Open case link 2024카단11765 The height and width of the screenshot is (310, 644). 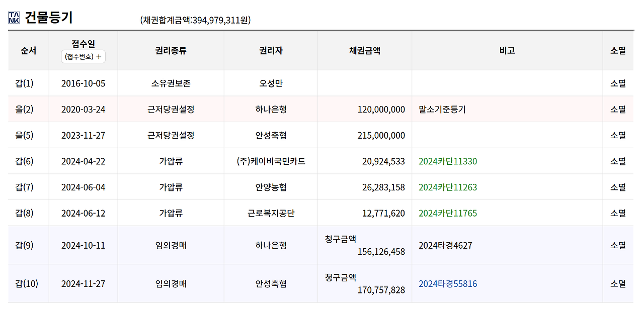click(448, 214)
